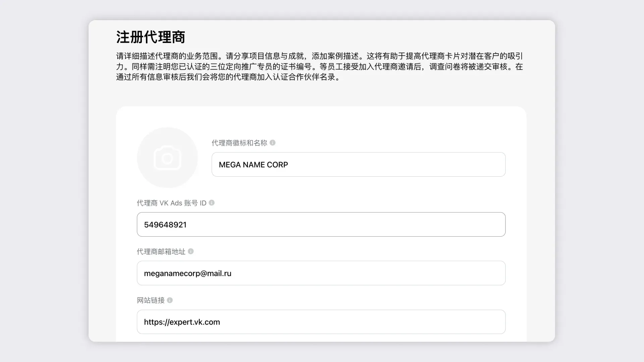The height and width of the screenshot is (362, 644).
Task: Click the info icon beside 代理商 VK Ads 账号 ID
Action: click(x=212, y=203)
